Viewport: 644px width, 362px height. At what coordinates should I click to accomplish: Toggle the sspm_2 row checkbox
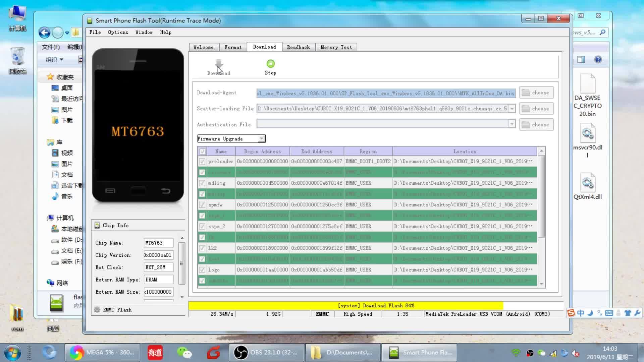(202, 227)
